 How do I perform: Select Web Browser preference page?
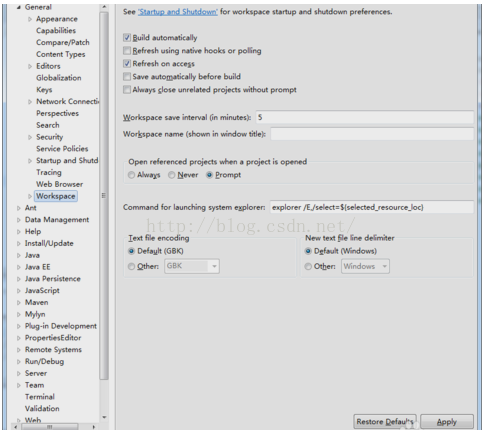point(59,184)
